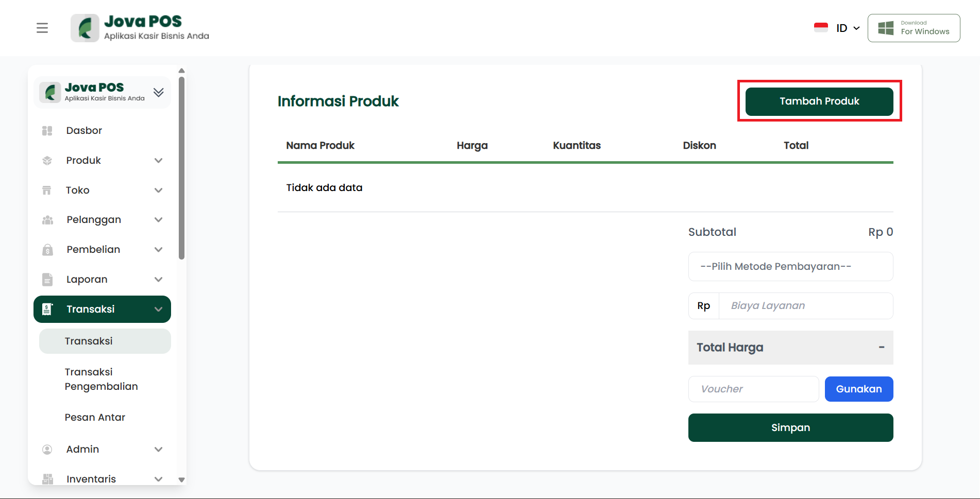The width and height of the screenshot is (980, 499).
Task: Open the ID language dropdown
Action: point(848,28)
